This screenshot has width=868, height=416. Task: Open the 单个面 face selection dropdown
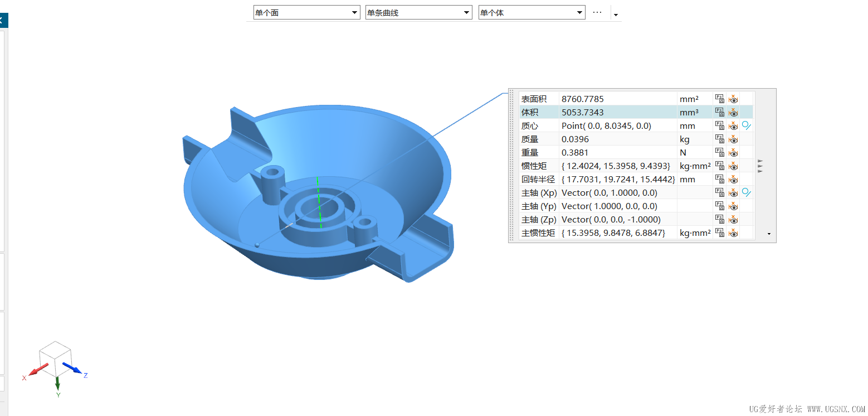[x=306, y=12]
